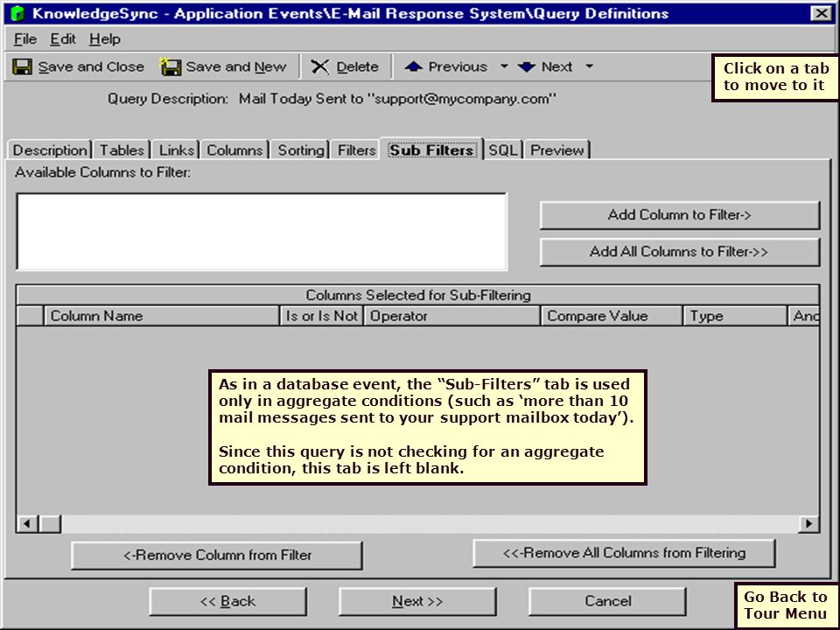Click Remove All Columns from Filtering button
Image resolution: width=840 pixels, height=630 pixels.
click(x=624, y=553)
